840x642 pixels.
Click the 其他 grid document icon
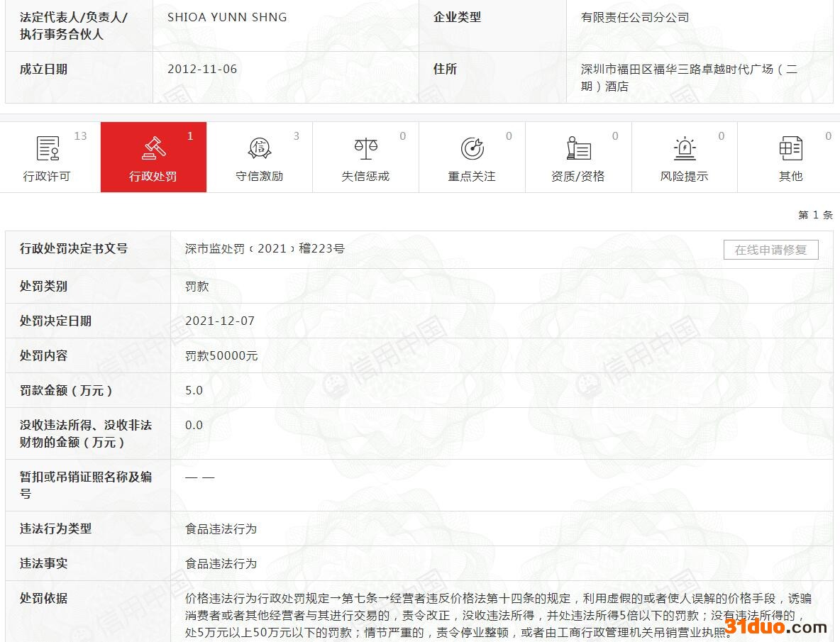790,148
